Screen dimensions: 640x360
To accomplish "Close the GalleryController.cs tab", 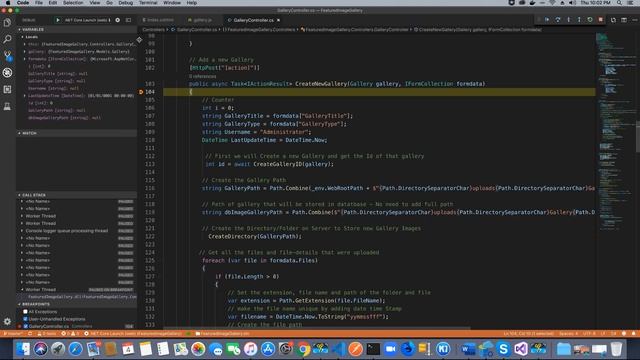I will 279,20.
